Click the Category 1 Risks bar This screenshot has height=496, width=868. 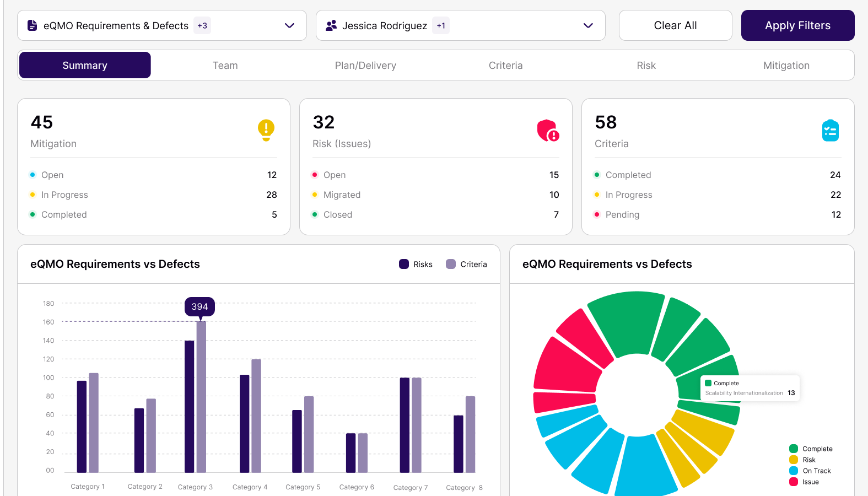point(82,427)
